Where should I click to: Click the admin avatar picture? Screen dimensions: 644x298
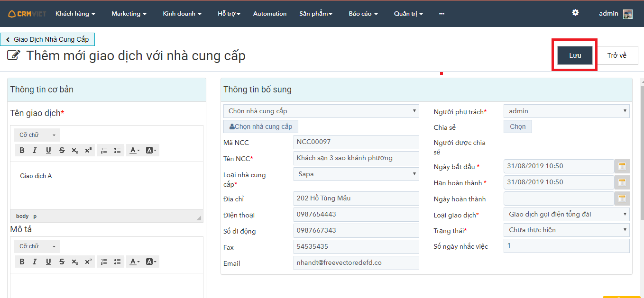pos(628,14)
